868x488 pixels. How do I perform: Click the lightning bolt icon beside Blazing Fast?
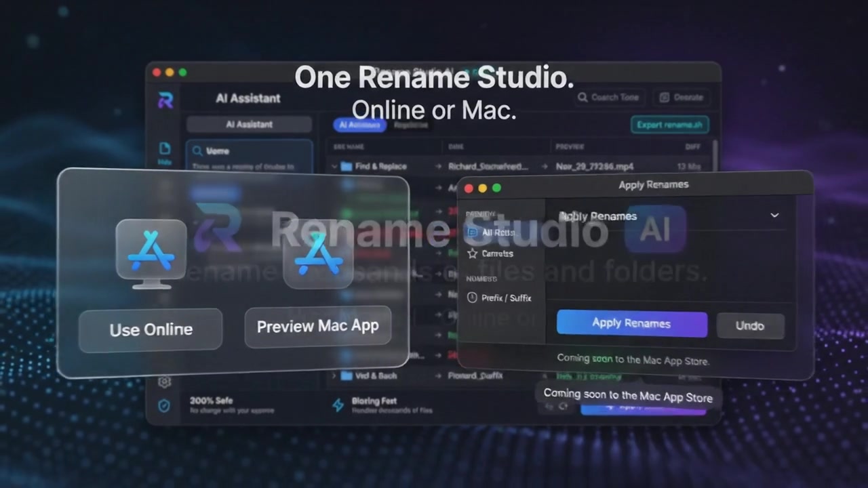pos(338,405)
